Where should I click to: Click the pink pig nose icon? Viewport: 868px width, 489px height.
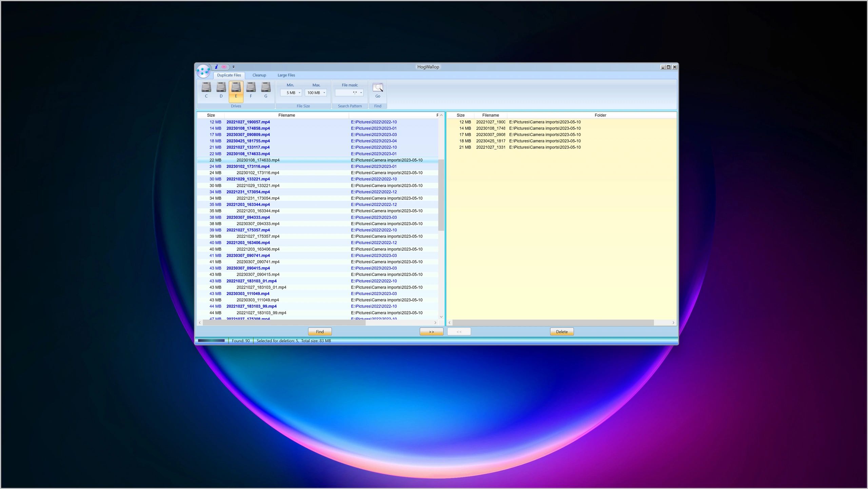224,67
